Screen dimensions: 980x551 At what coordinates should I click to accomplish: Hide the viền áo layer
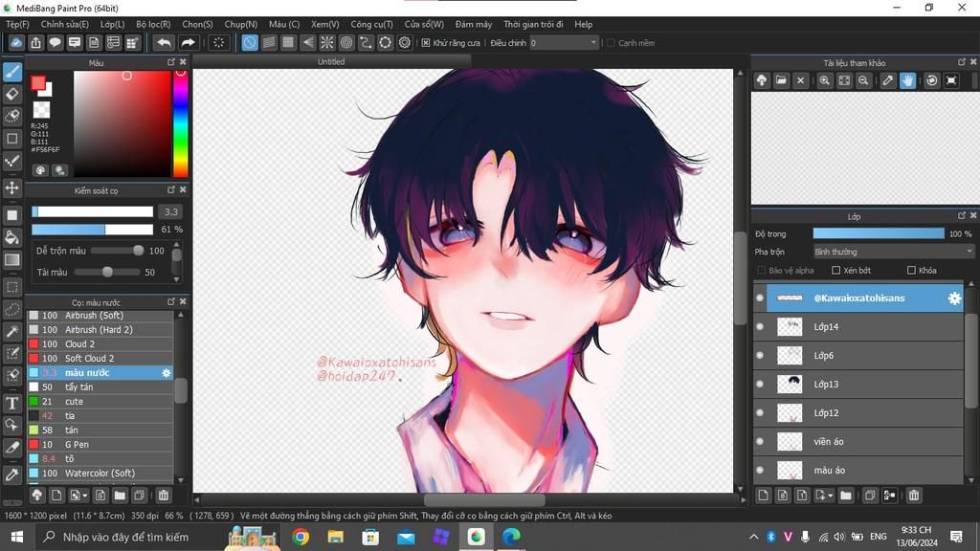(x=760, y=442)
